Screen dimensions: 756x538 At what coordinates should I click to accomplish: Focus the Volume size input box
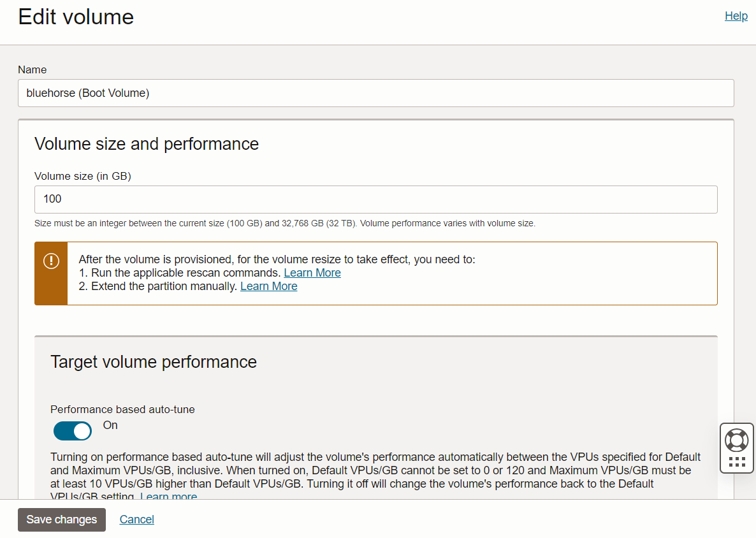[x=375, y=200]
